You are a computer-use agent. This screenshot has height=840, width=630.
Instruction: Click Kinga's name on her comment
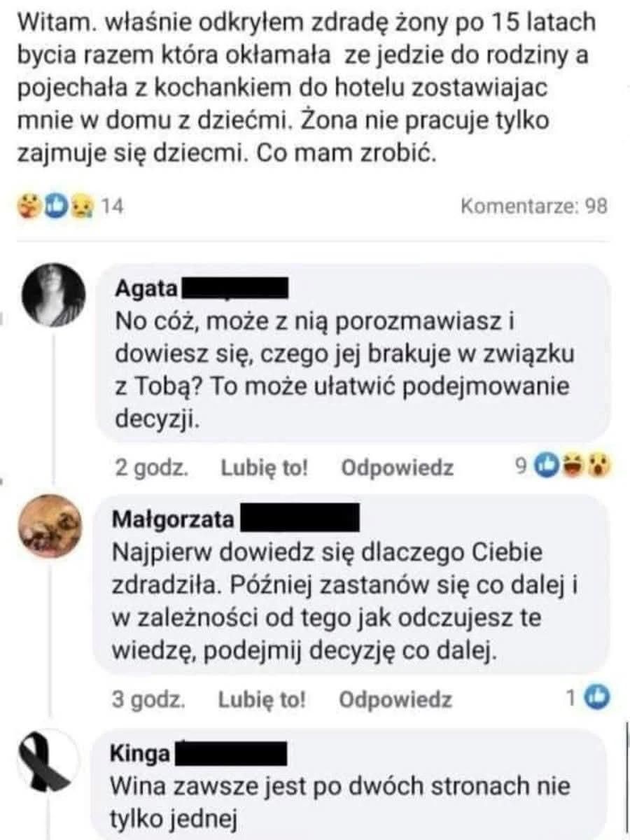click(140, 753)
